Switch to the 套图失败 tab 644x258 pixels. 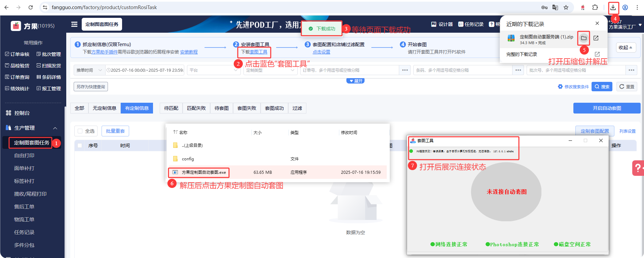pyautogui.click(x=247, y=108)
